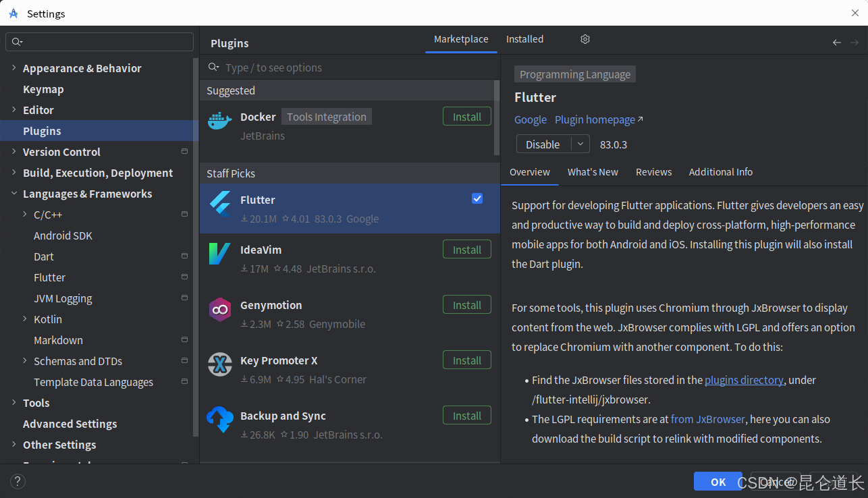Screen dimensions: 868x498
Task: Open the Disable button dropdown arrow
Action: point(580,144)
